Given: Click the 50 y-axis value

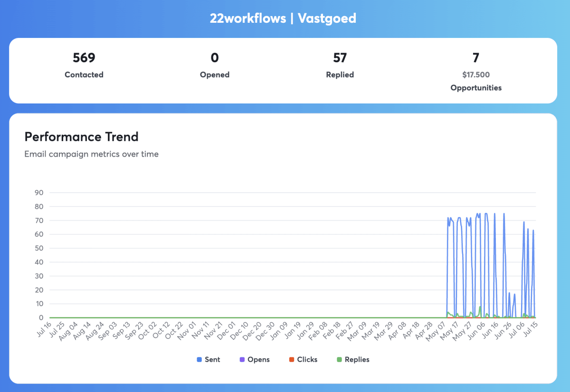Looking at the screenshot, I should coord(39,248).
